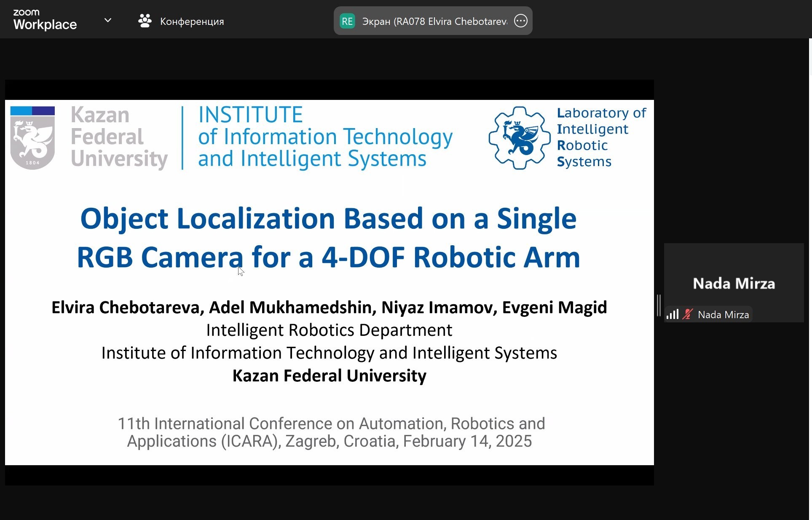Click the panel divider handle beside Nada Mirza
This screenshot has height=520, width=812.
659,306
